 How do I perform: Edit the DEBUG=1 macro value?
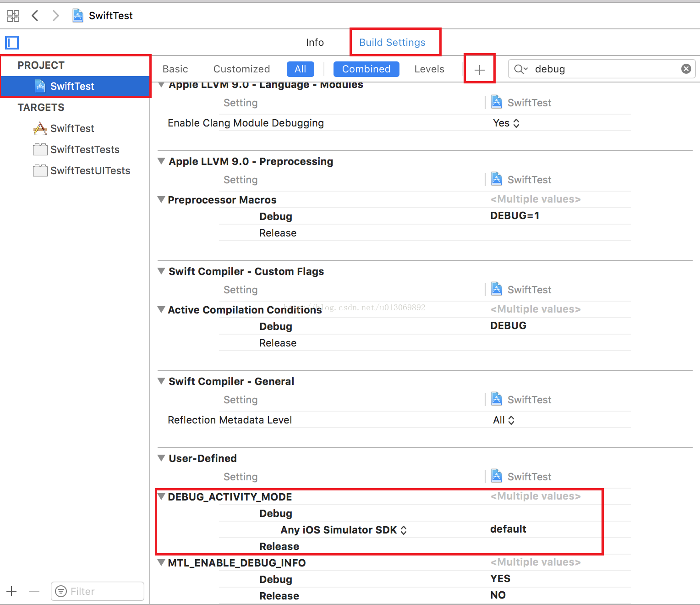click(x=515, y=215)
